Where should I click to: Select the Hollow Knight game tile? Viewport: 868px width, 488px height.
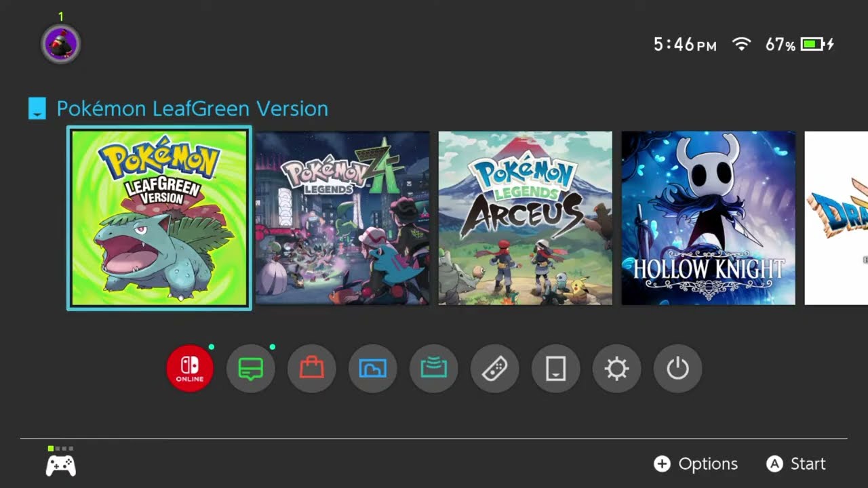tap(709, 218)
